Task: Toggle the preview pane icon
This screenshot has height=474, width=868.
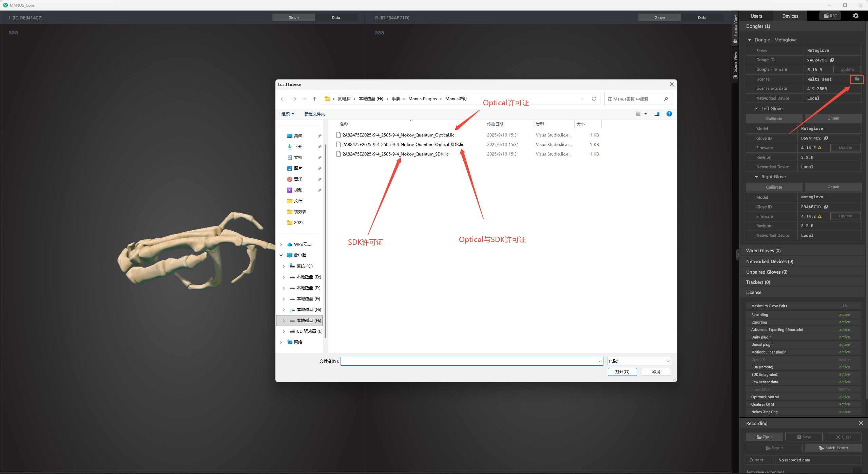Action: click(657, 114)
